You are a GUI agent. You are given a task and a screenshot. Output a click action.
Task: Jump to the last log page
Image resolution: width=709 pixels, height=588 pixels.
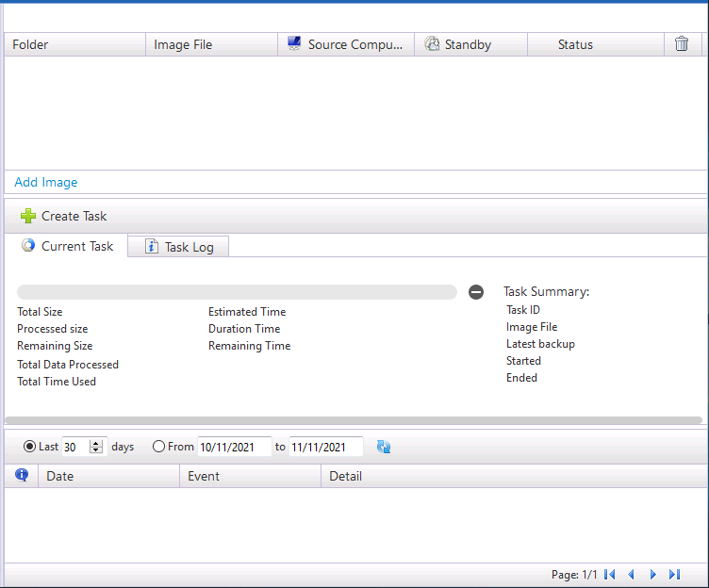(674, 574)
